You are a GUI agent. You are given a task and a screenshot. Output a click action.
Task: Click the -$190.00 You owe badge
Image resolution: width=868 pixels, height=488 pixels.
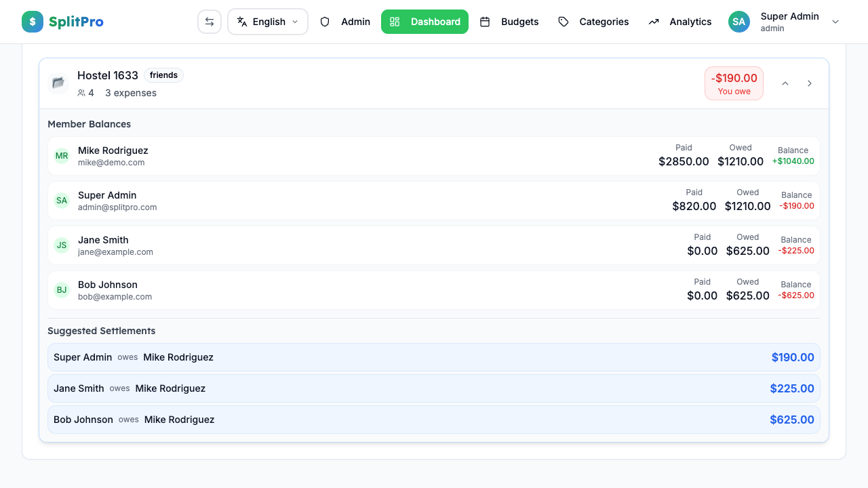[x=734, y=83]
